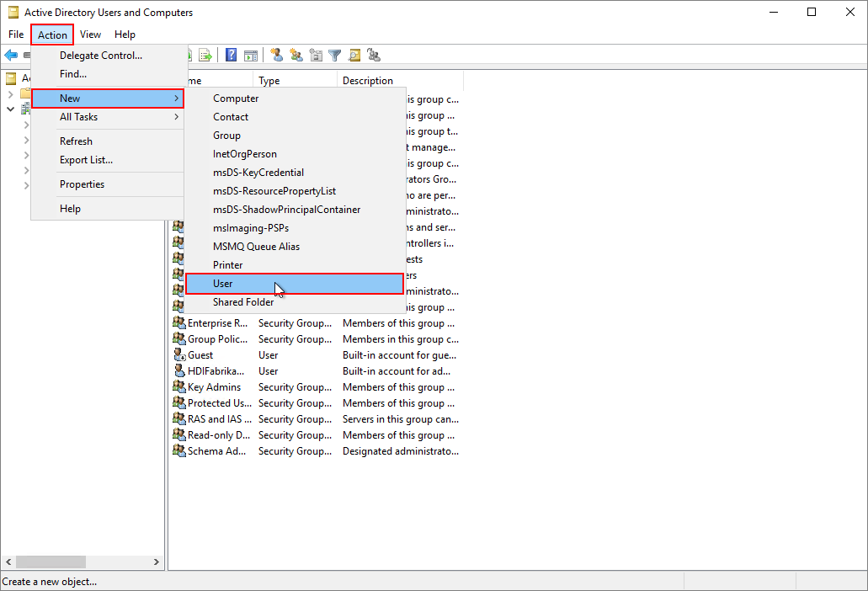Click the create new organizational unit toolbar icon
Screen dimensions: 868x591
tap(316, 55)
